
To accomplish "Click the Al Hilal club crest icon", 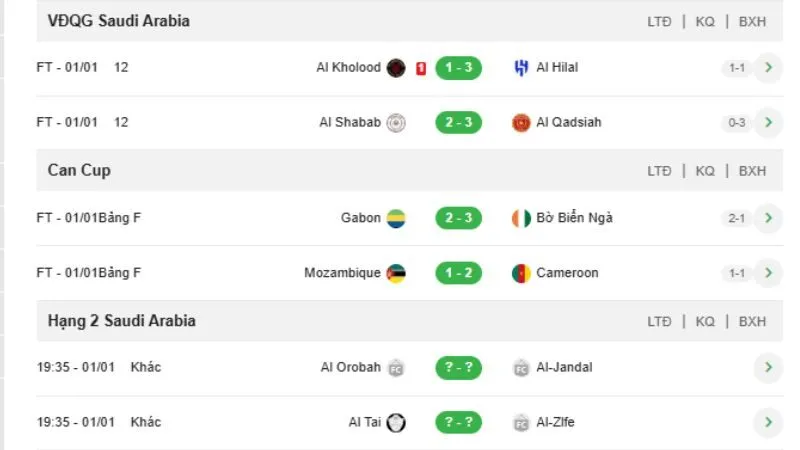I will click(x=521, y=68).
